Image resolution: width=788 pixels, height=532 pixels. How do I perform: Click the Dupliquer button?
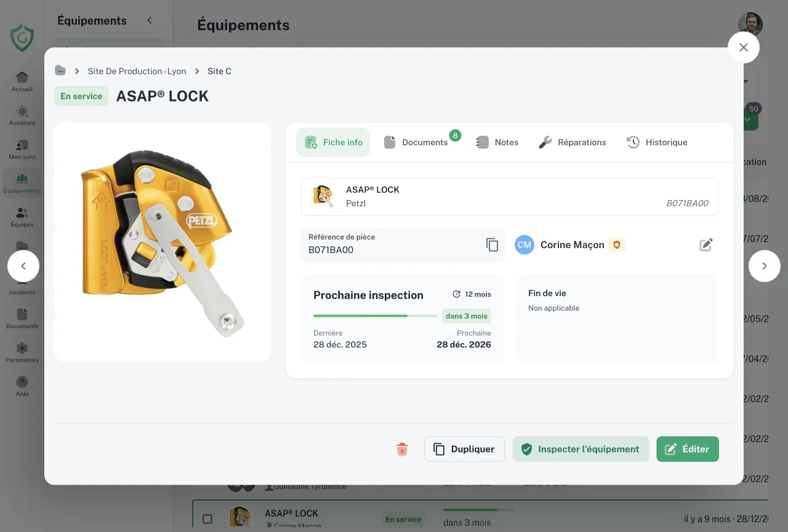point(464,449)
